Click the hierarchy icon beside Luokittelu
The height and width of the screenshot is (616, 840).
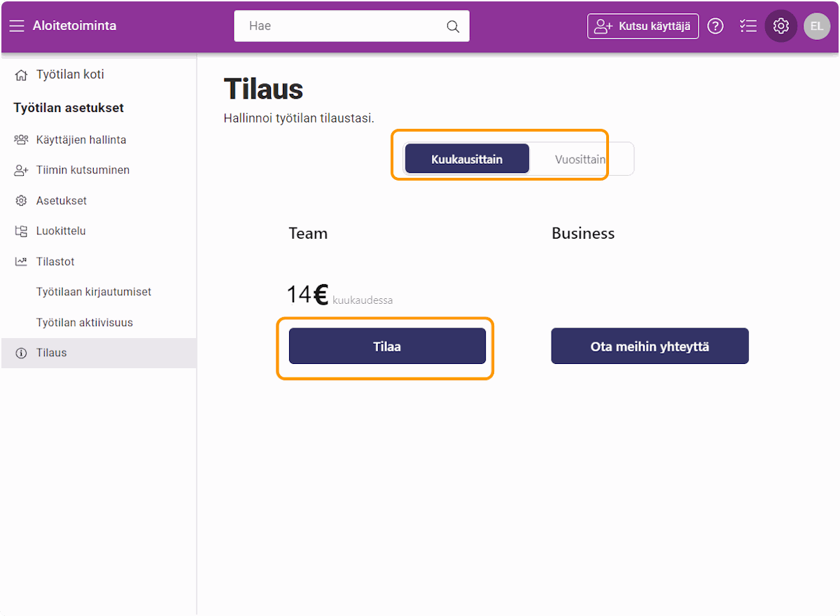(22, 231)
